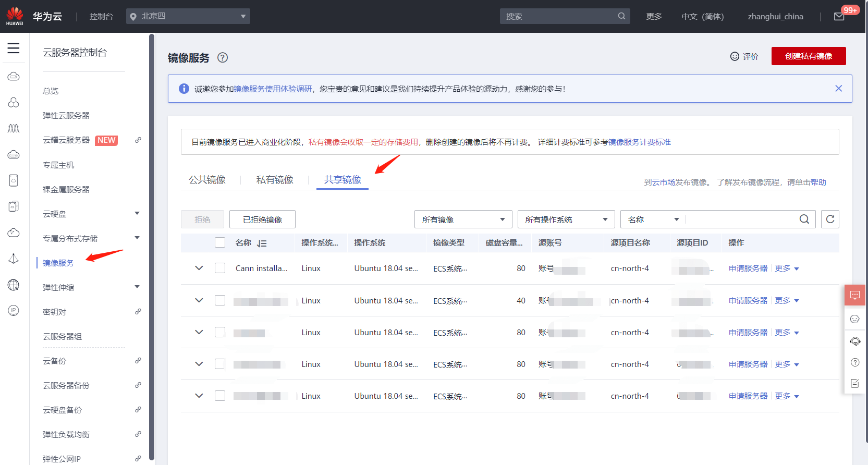Open the 中文 (简体) language menu
Screen dimensions: 868x465
(702, 17)
